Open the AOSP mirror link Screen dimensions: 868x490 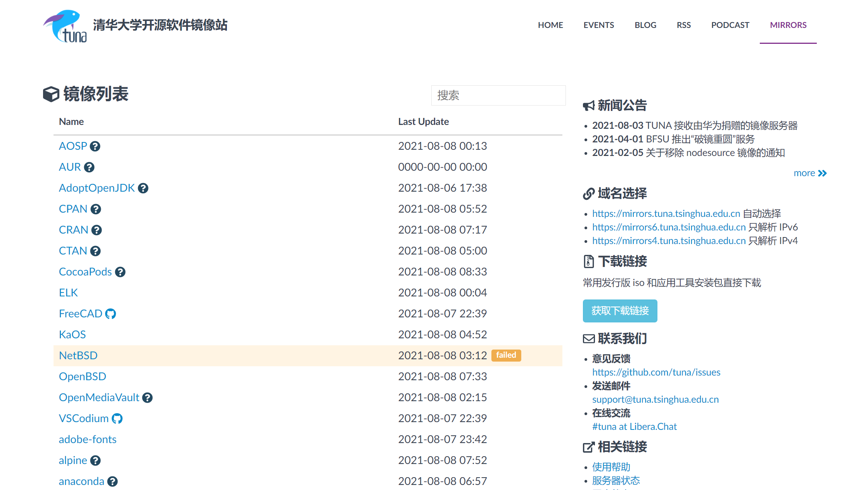point(73,146)
